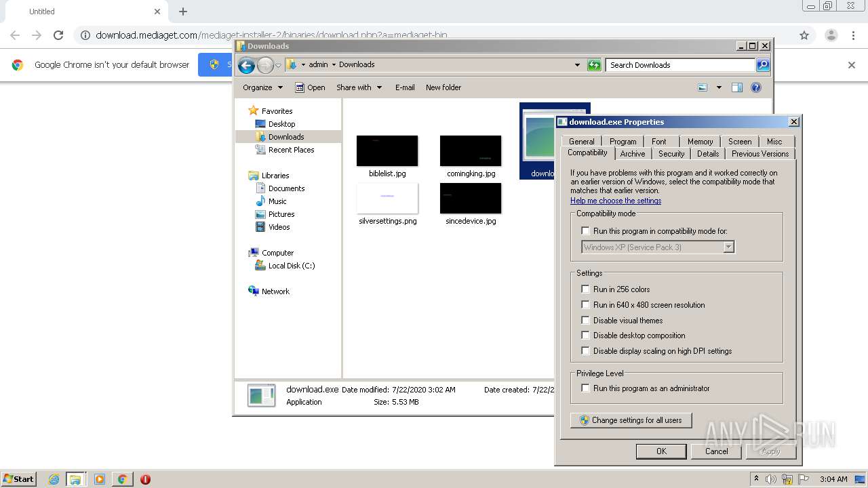Click the Windows Explorer taskbar icon

[75, 479]
